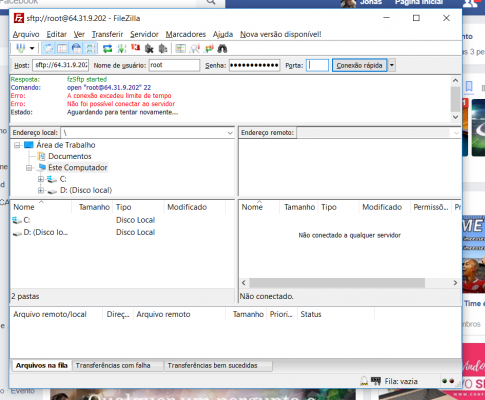The image size is (485, 400).
Task: Expand the D: (Disco local) tree node
Action: pyautogui.click(x=41, y=190)
